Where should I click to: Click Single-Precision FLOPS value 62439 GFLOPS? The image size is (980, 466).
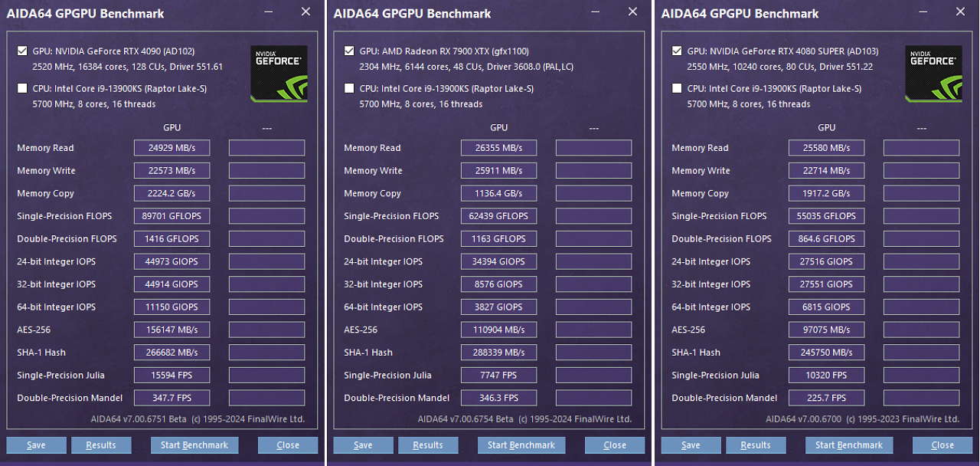coord(498,216)
